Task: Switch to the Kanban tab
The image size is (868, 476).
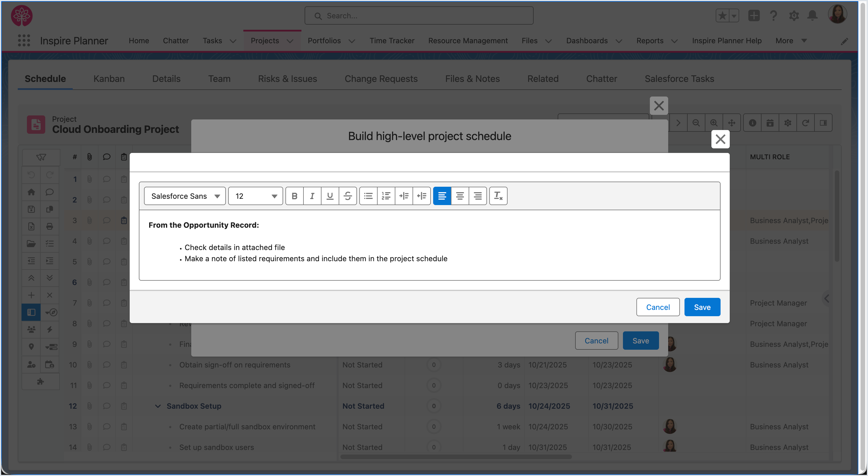Action: [x=109, y=78]
